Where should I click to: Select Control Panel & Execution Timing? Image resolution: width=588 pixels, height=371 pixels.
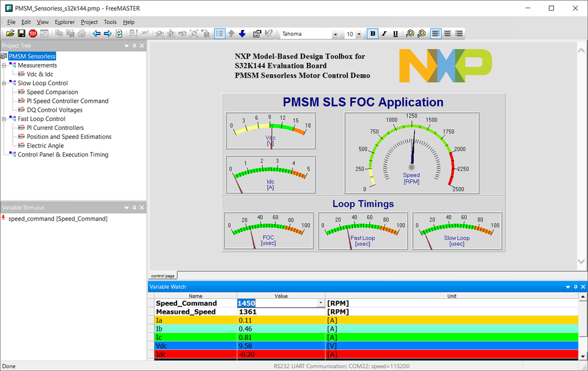[x=63, y=155]
